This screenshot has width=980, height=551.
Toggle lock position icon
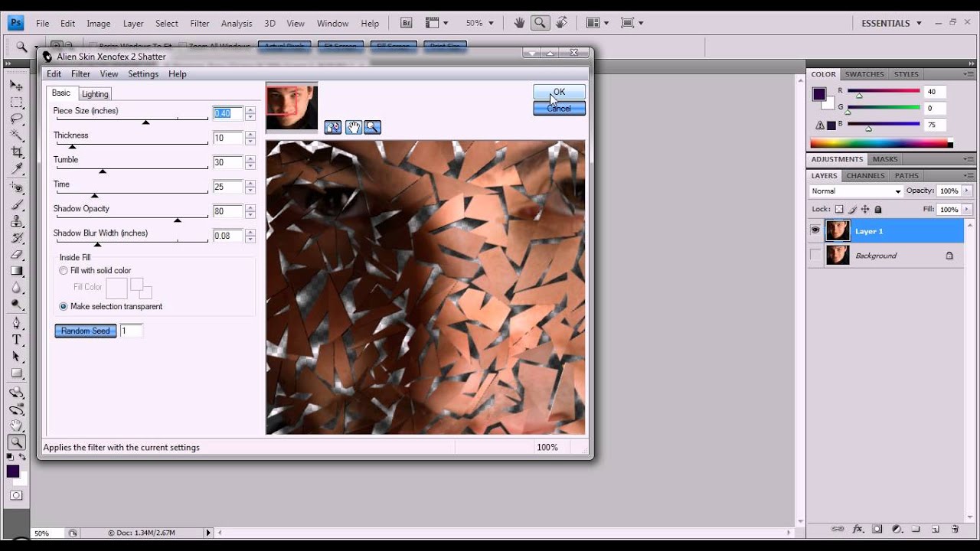click(x=865, y=209)
